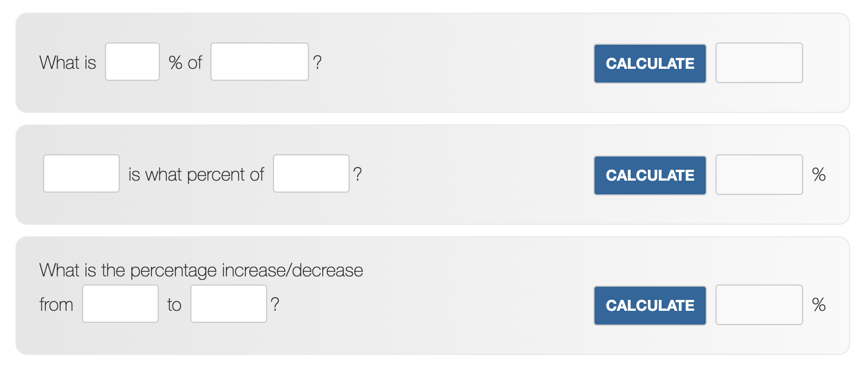Click the "from" value input
This screenshot has height=367, width=868.
coord(120,304)
